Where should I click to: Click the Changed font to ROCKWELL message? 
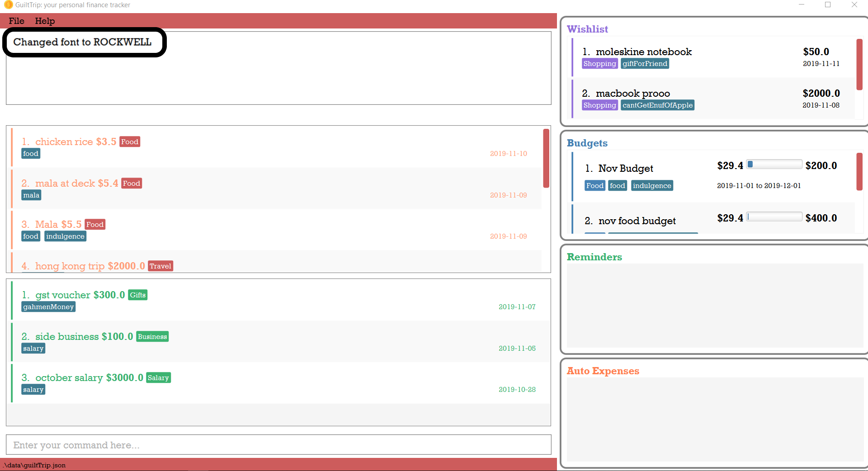[82, 42]
